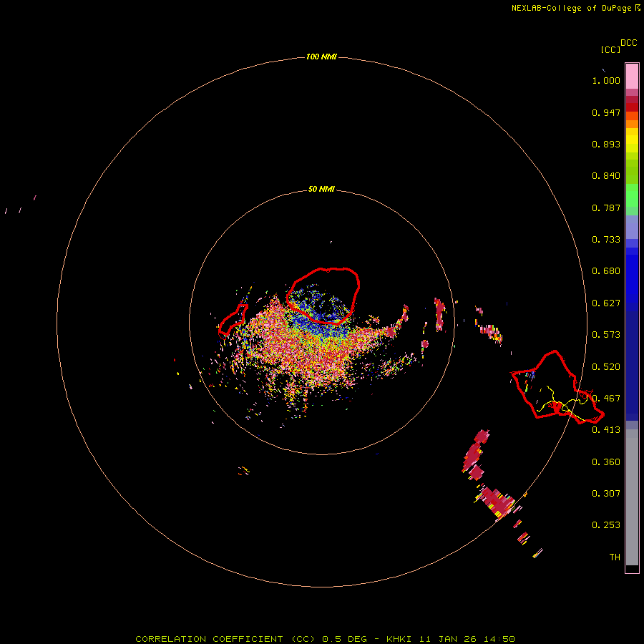Click the yellow roads inside right island
This screenshot has width=644, height=644.
562,404
